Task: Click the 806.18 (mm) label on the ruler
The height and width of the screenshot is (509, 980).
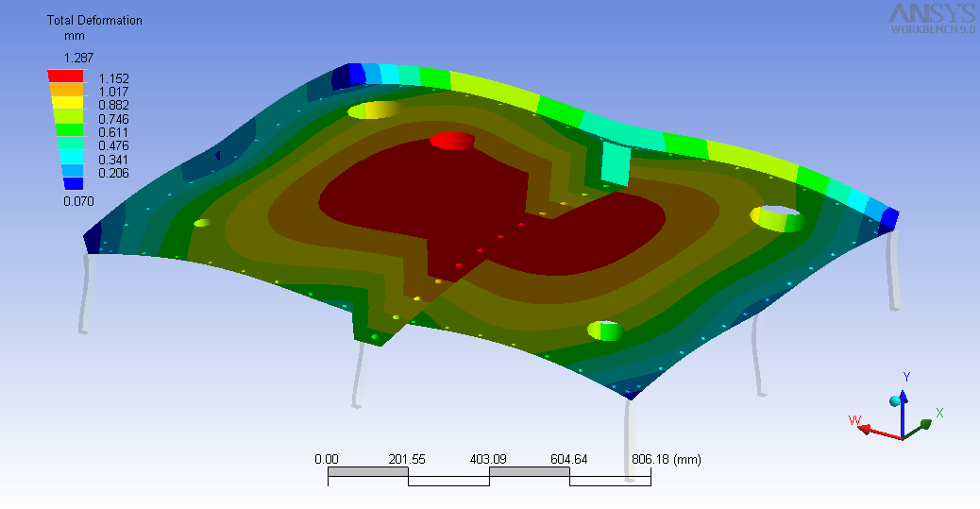Action: point(667,460)
